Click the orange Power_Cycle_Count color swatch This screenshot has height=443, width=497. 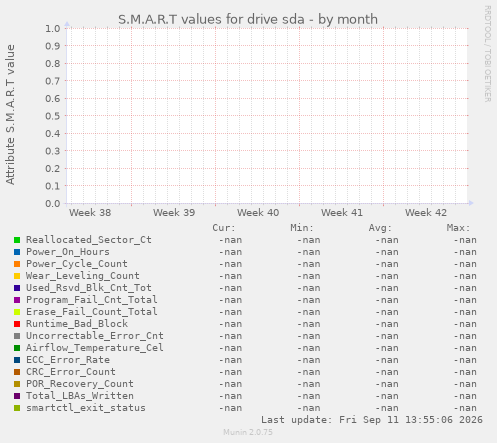(17, 264)
